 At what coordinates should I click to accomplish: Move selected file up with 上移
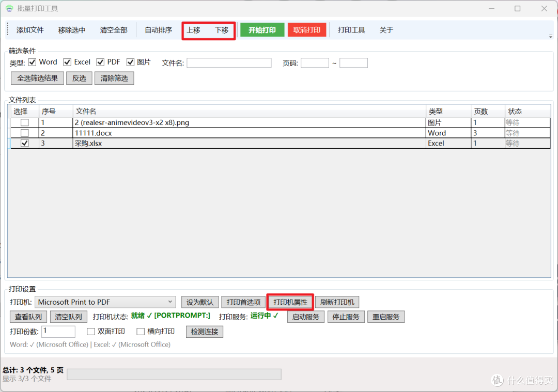tap(194, 30)
